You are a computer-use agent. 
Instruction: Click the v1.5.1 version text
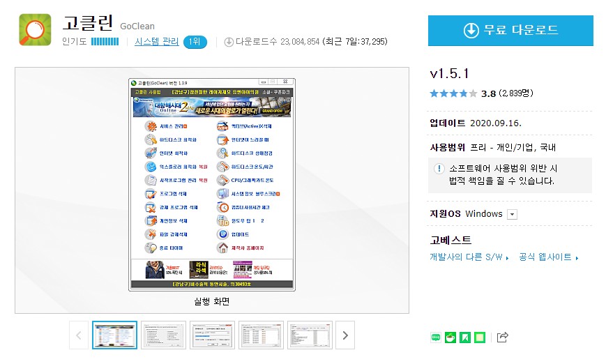pyautogui.click(x=450, y=73)
